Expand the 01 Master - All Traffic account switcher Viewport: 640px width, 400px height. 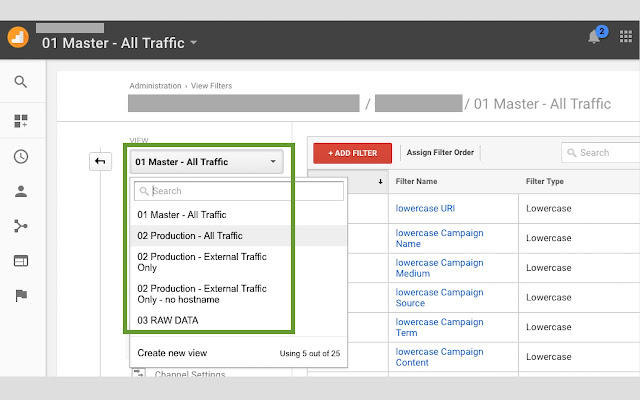click(119, 43)
